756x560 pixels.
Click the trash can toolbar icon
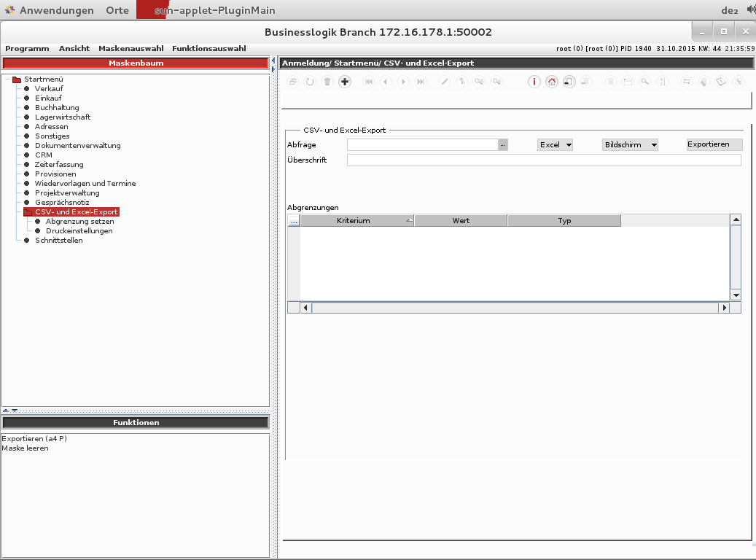327,82
